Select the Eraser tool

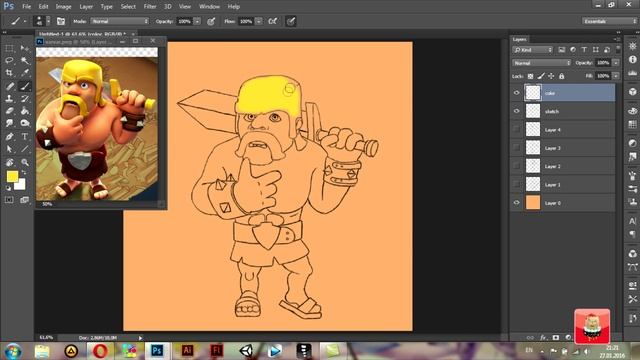[x=9, y=111]
